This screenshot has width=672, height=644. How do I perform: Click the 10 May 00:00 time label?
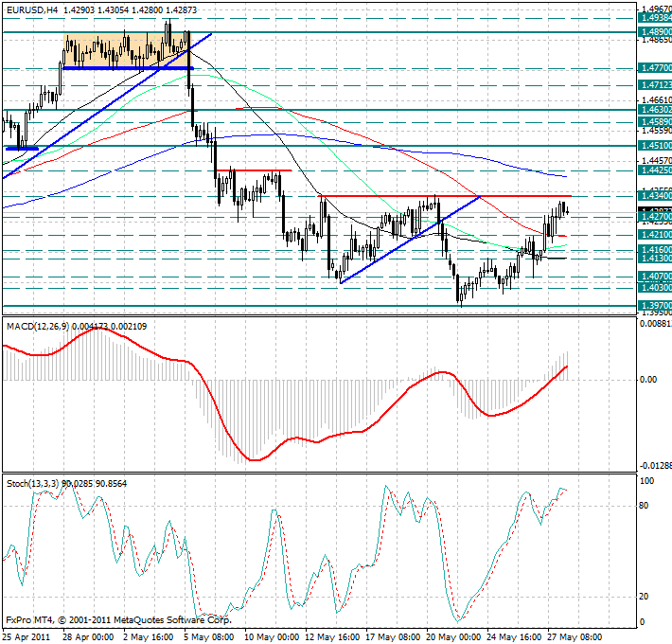click(x=272, y=637)
